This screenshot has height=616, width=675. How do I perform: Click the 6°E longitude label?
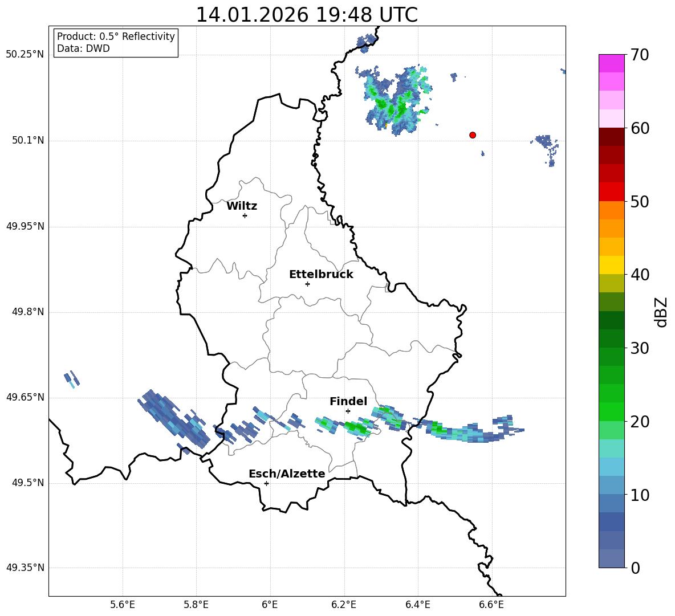[270, 605]
